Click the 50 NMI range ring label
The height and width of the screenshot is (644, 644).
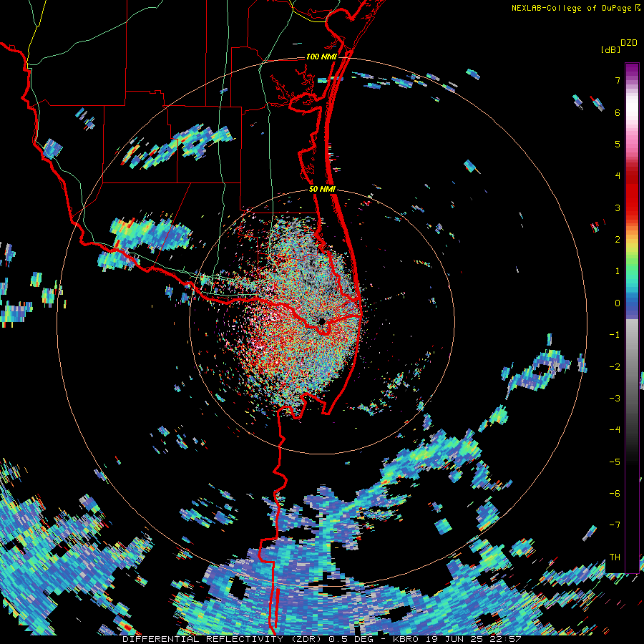tap(323, 190)
